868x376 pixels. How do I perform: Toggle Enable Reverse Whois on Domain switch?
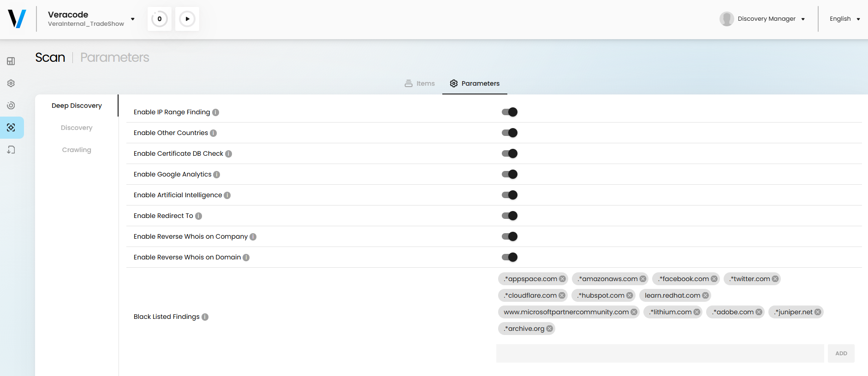tap(510, 257)
